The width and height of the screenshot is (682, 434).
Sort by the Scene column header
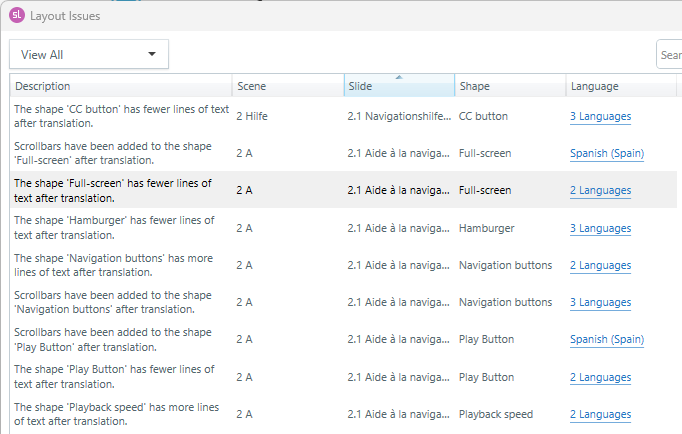287,86
